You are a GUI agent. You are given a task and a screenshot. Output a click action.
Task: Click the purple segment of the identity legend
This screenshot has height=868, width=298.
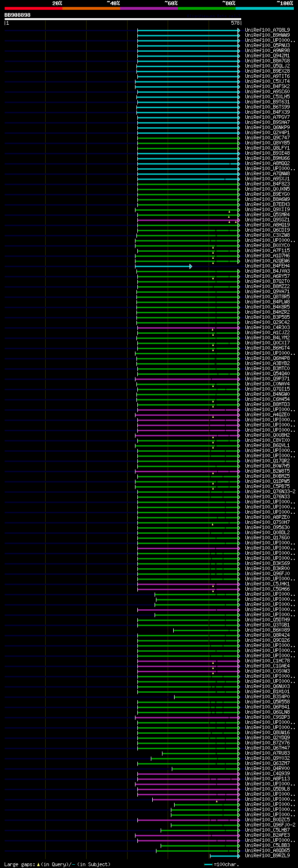point(149,8)
